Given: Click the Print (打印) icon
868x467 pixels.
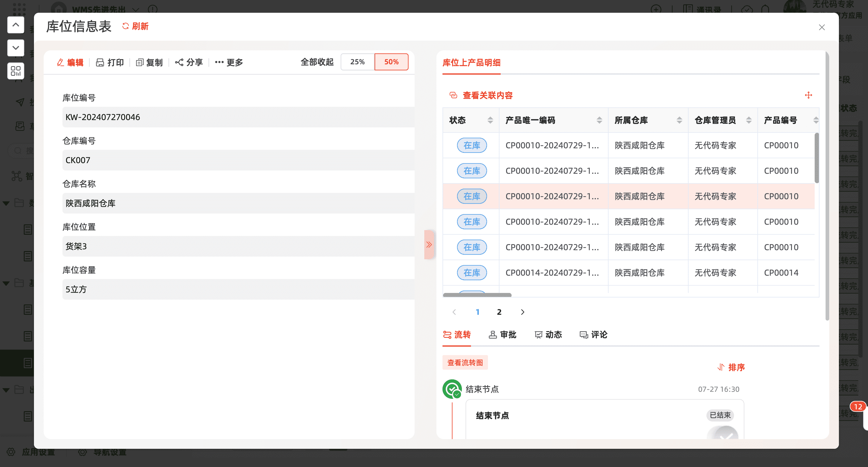Looking at the screenshot, I should (100, 62).
